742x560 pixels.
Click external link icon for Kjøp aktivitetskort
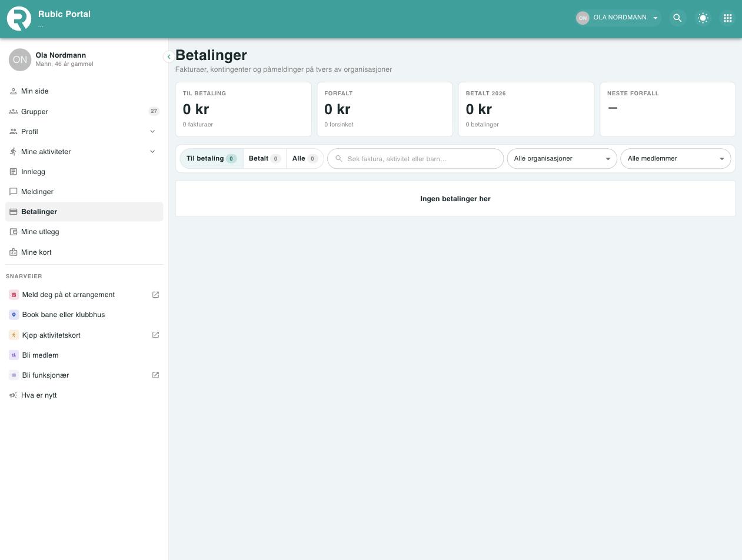tap(155, 335)
